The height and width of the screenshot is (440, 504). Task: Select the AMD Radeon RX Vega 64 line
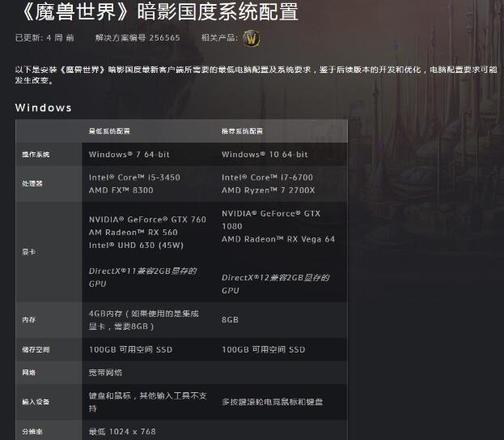tap(278, 239)
